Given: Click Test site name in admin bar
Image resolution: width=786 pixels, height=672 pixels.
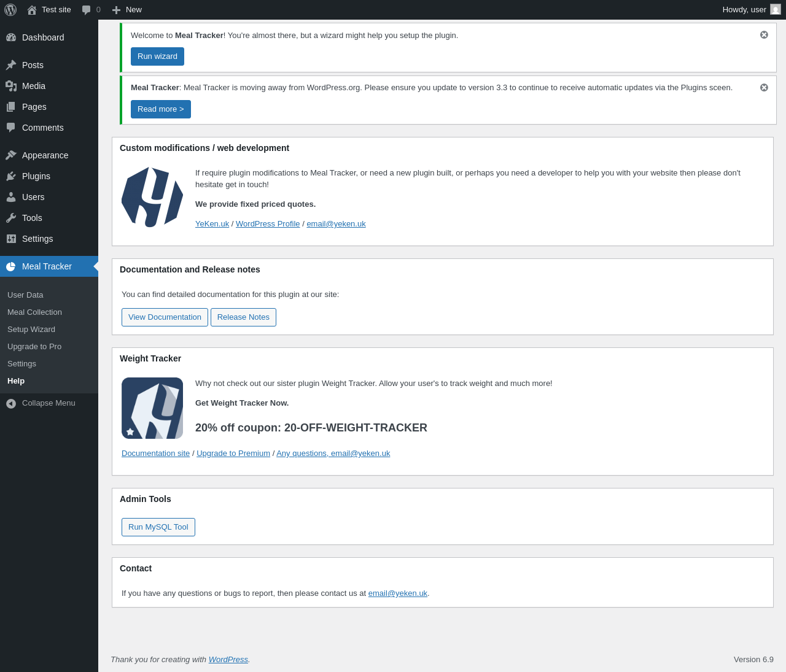Looking at the screenshot, I should [56, 10].
